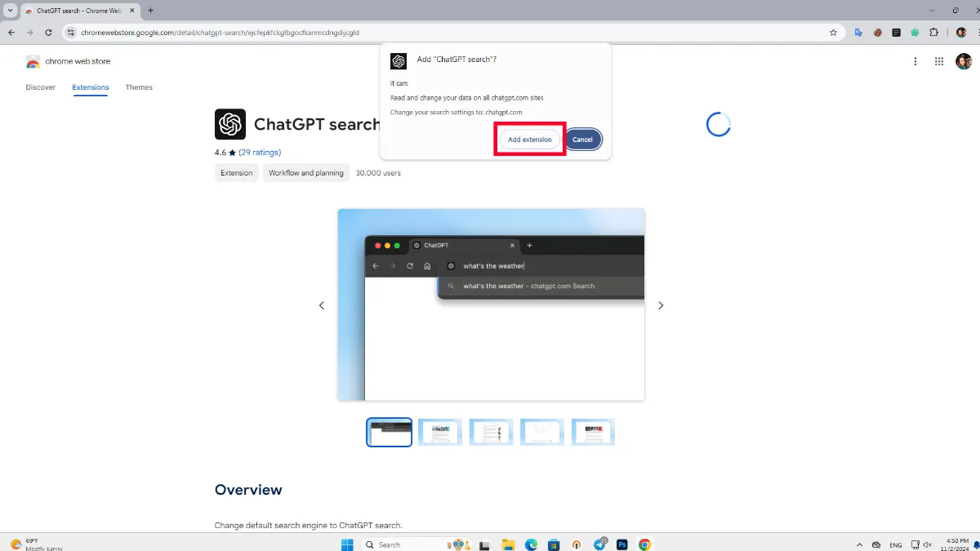Select the fourth screenshot thumbnail
The height and width of the screenshot is (551, 980).
(x=542, y=432)
